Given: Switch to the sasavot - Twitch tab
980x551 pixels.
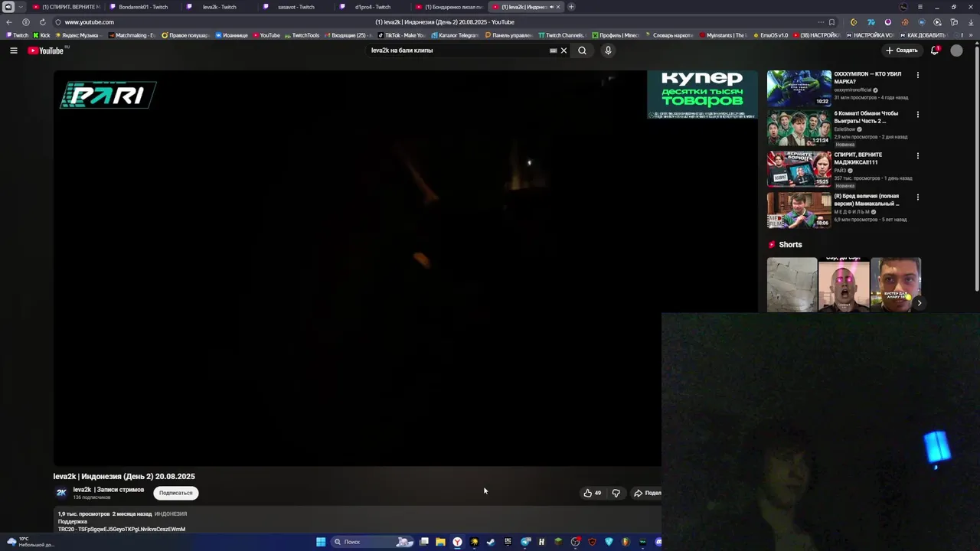Looking at the screenshot, I should click(x=296, y=7).
